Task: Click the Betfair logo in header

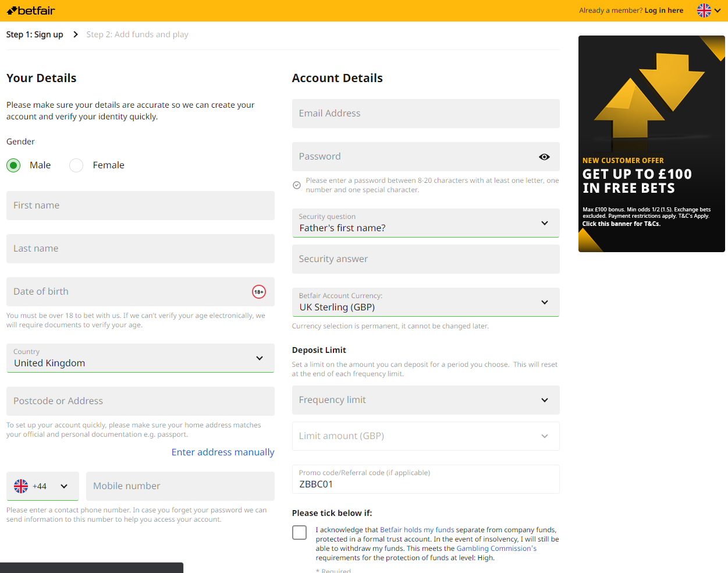Action: tap(31, 10)
